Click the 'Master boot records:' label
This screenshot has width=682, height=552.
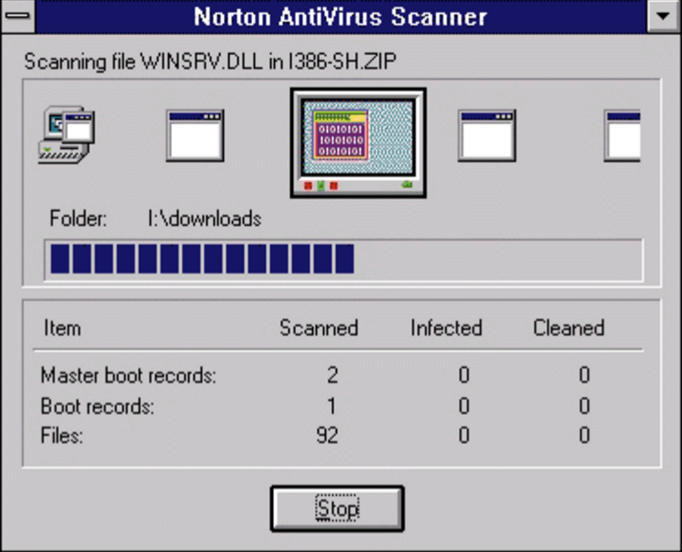coord(128,375)
